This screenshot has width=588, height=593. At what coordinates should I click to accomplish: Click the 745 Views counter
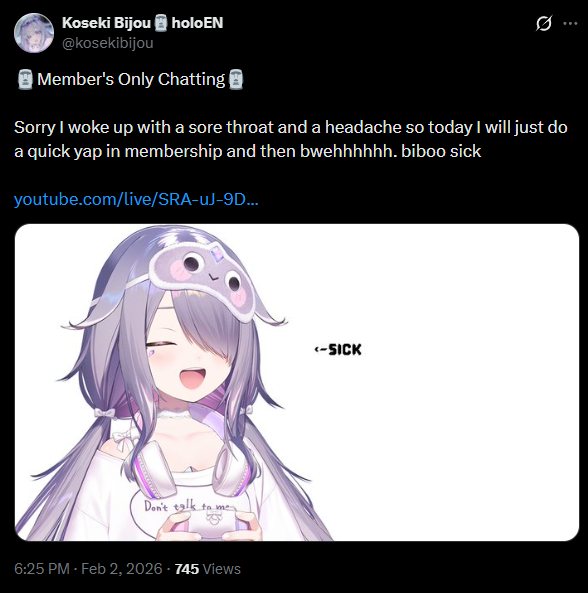click(x=208, y=569)
